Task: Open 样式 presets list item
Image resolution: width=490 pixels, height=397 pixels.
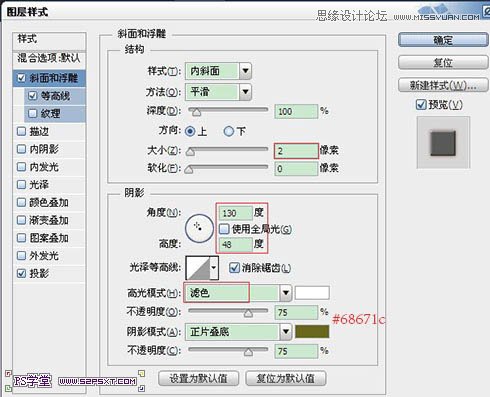Action: coord(49,40)
